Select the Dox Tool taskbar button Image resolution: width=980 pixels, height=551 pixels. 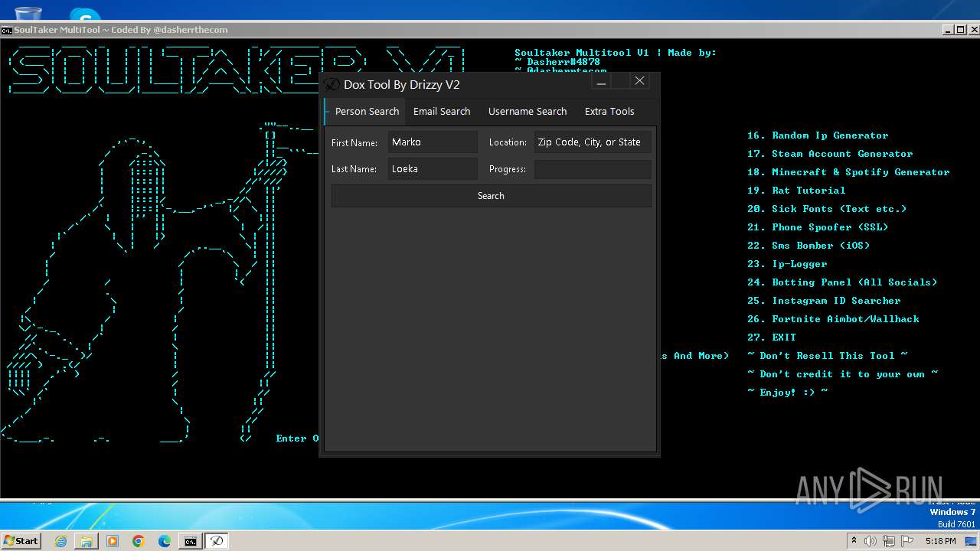click(x=217, y=541)
